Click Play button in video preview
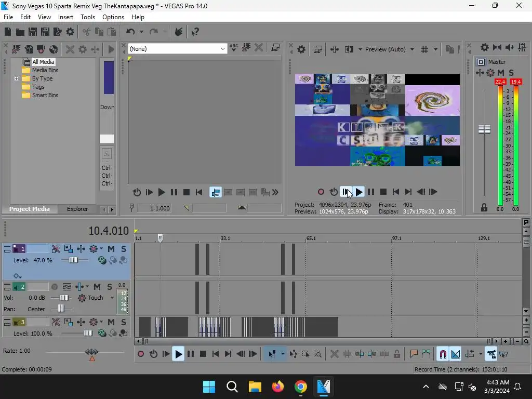Screen dimensions: 532x399 [358, 192]
